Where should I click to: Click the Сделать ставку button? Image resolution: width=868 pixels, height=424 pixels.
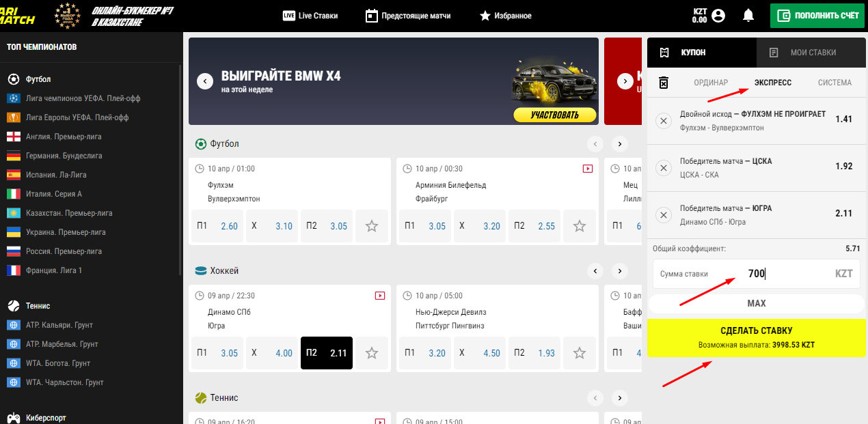[x=757, y=337]
